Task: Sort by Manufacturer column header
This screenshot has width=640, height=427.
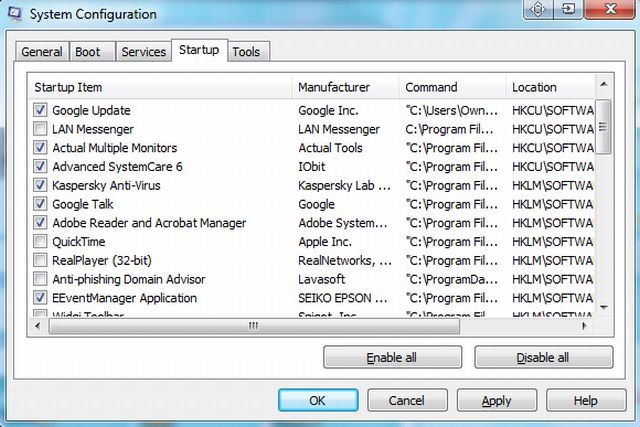Action: pos(345,87)
